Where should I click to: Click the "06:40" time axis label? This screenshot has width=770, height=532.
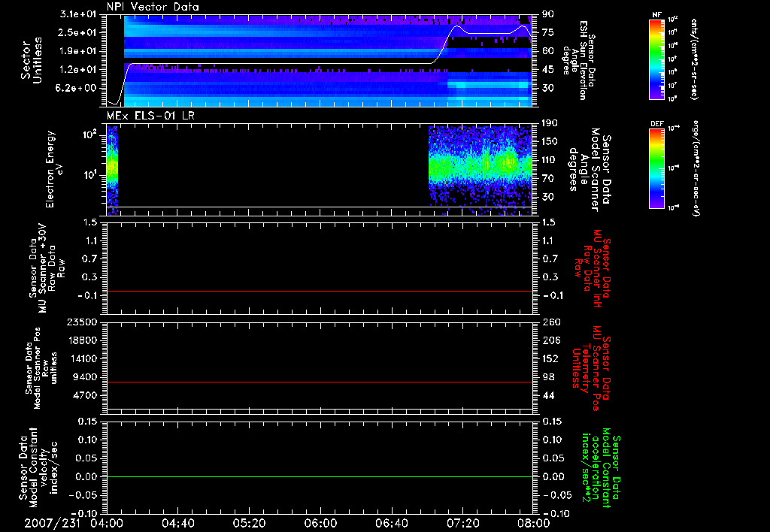(x=391, y=523)
